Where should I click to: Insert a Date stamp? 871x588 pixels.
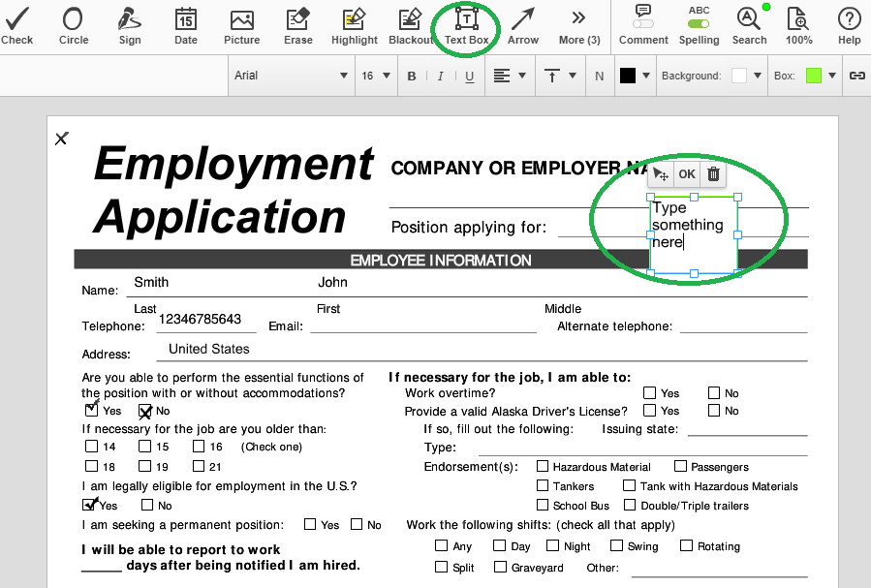coord(185,26)
